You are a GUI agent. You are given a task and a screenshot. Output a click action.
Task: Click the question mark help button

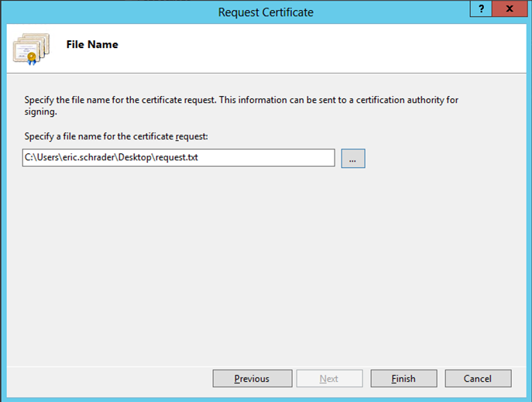pos(481,9)
